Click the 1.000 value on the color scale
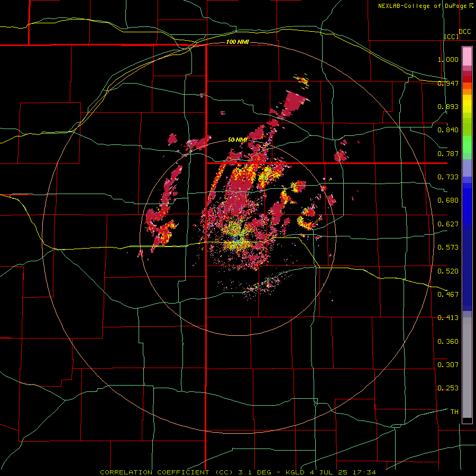The width and height of the screenshot is (476, 476). 448,59
